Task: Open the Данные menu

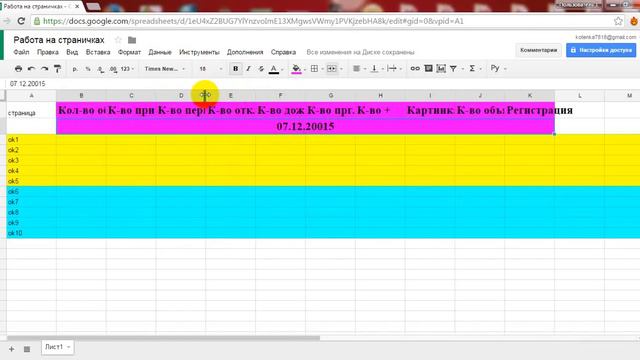Action: pos(160,52)
